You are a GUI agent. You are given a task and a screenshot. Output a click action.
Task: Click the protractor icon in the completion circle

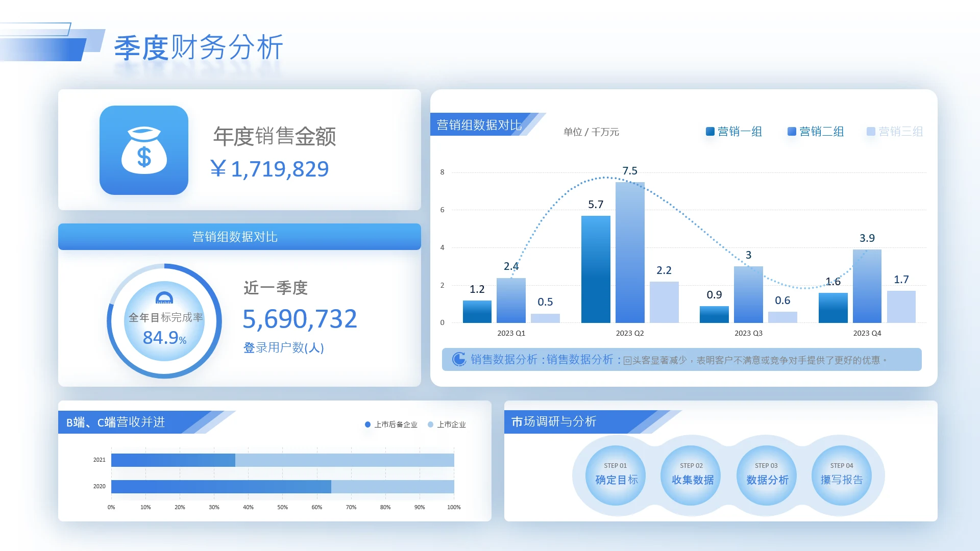pos(164,298)
